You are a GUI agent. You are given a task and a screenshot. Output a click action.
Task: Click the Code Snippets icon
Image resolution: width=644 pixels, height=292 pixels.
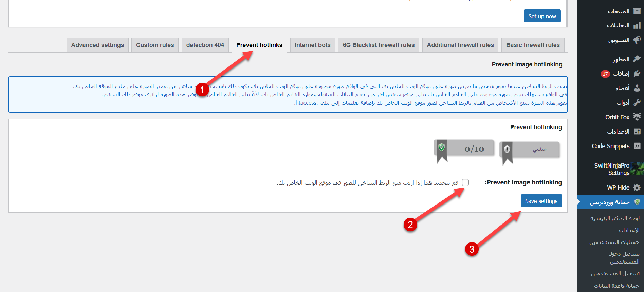point(637,146)
